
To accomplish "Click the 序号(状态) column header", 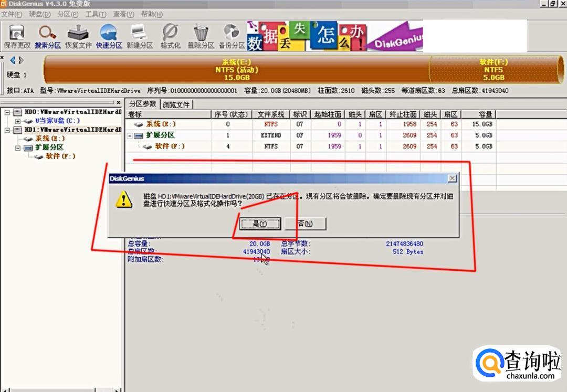I will click(x=232, y=114).
